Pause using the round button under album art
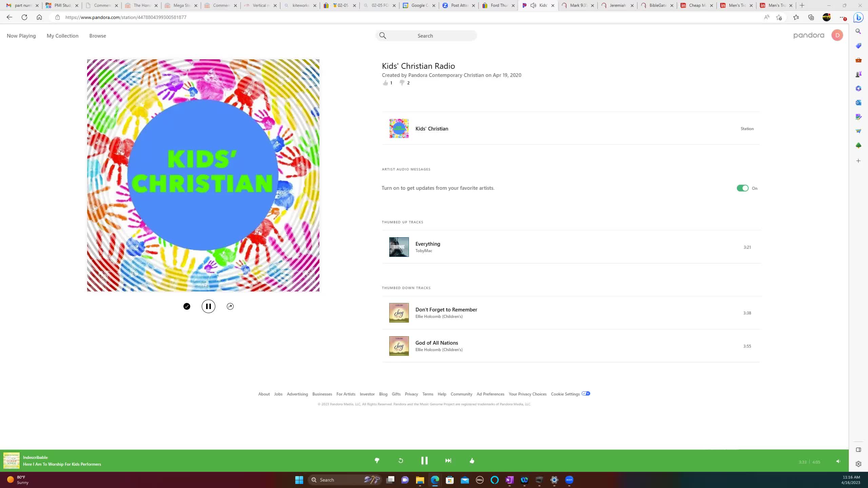Image resolution: width=868 pixels, height=488 pixels. (209, 306)
